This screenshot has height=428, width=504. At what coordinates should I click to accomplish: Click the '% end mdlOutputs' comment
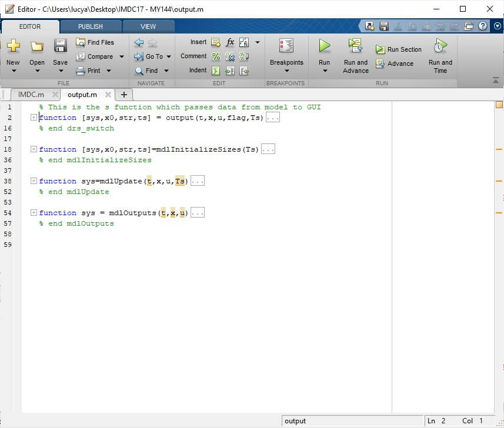(x=76, y=223)
